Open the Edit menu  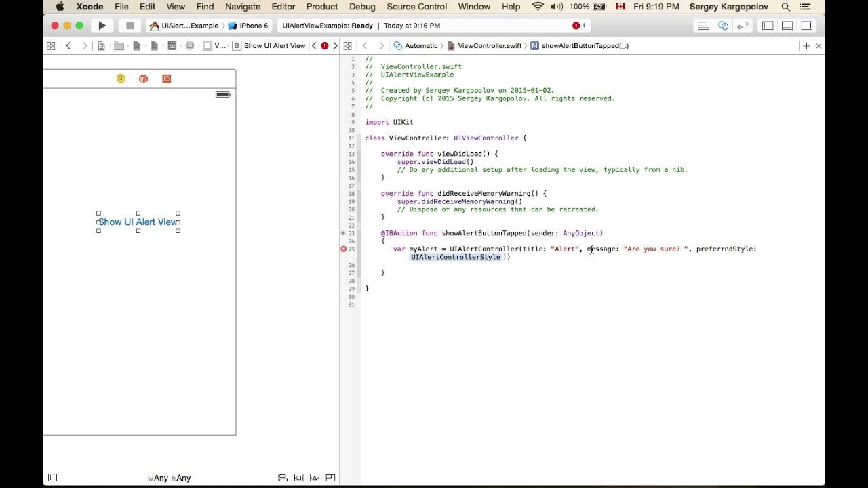pyautogui.click(x=147, y=7)
